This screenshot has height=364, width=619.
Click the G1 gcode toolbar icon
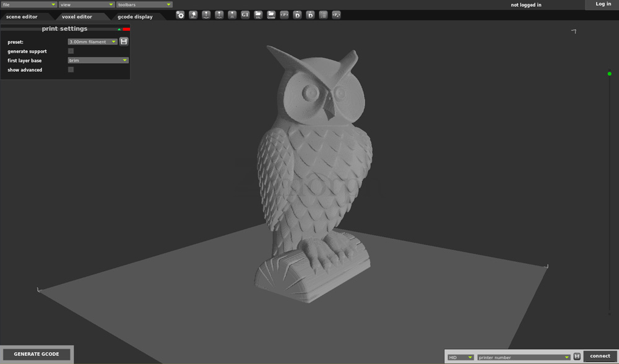pyautogui.click(x=245, y=15)
